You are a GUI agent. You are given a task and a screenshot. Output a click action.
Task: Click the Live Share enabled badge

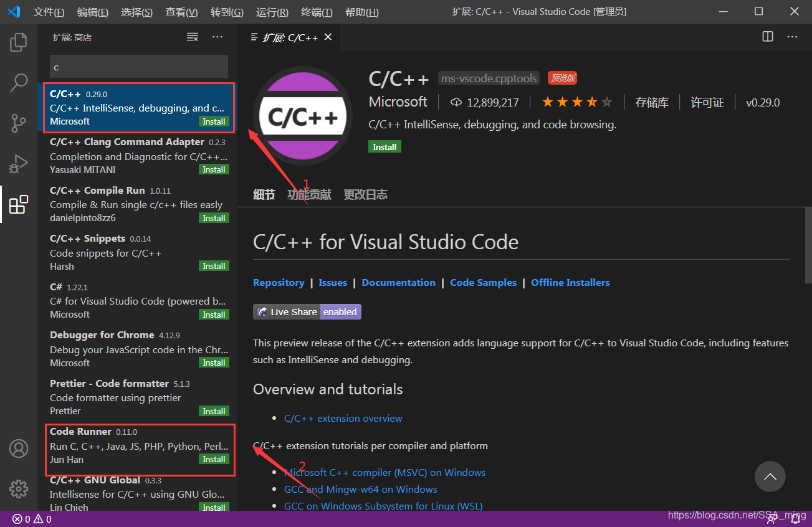(307, 311)
